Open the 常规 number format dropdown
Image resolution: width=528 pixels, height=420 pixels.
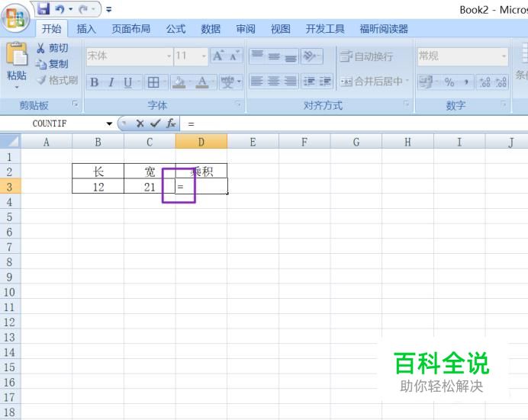[504, 56]
